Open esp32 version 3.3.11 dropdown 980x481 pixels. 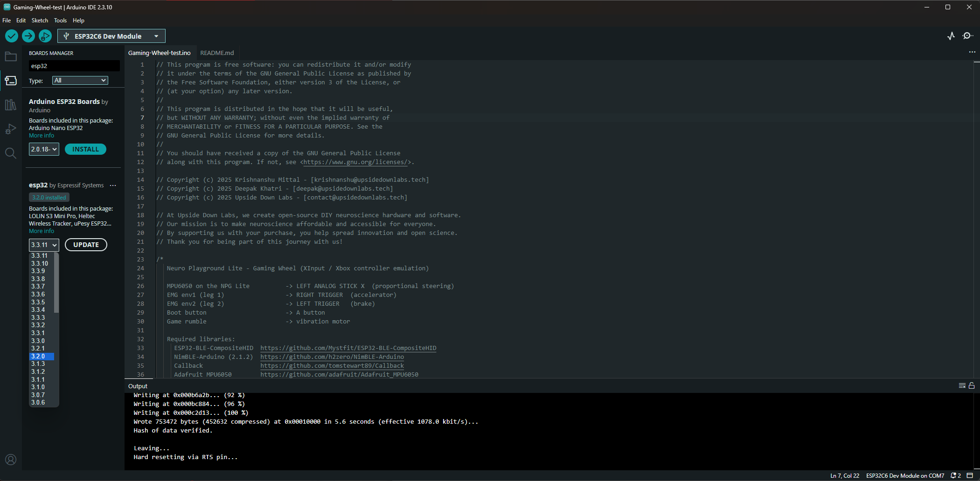click(44, 245)
